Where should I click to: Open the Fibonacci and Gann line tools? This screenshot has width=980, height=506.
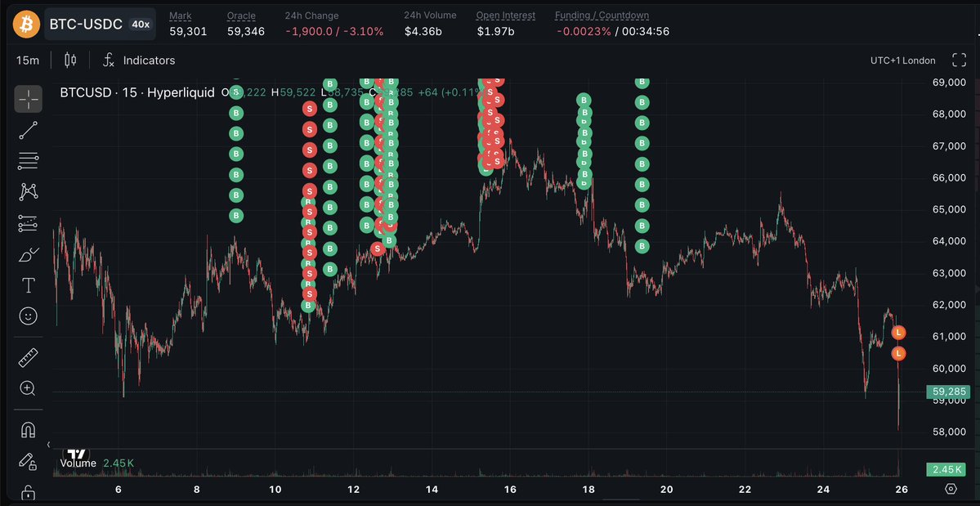pos(28,161)
